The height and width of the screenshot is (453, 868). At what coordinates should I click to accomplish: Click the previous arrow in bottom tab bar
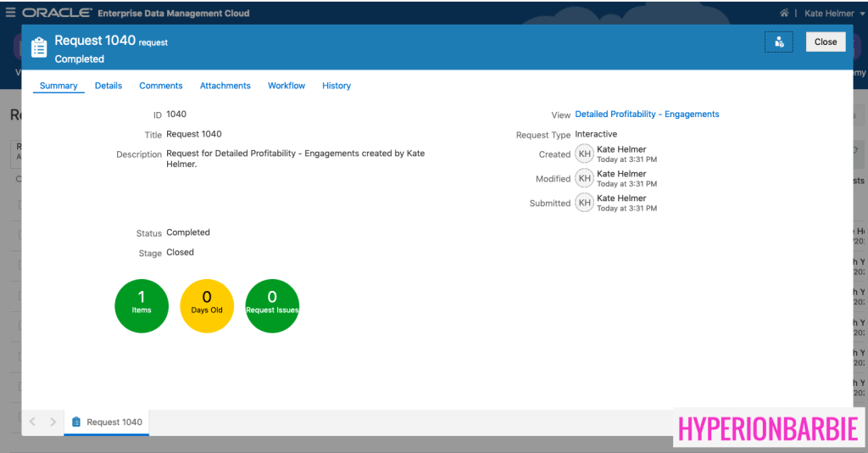33,422
